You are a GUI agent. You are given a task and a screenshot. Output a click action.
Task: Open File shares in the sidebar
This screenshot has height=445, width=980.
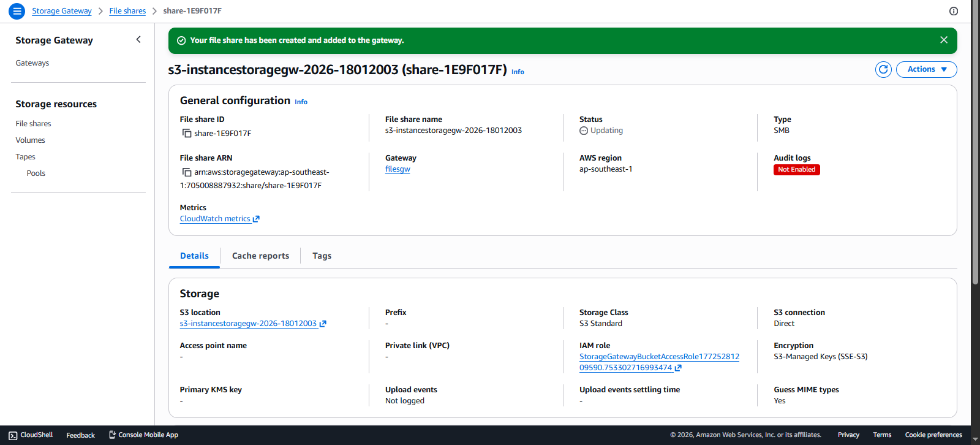34,124
